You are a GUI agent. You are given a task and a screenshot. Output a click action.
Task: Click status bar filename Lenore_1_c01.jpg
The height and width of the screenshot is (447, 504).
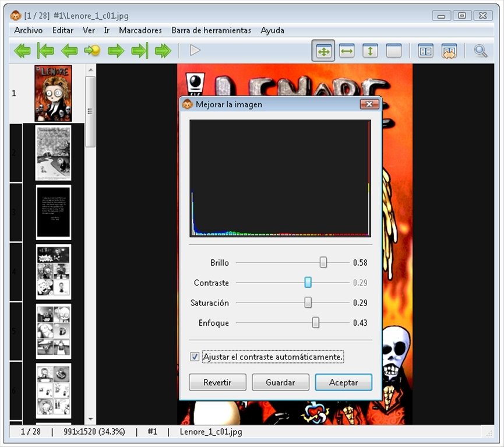coord(211,432)
